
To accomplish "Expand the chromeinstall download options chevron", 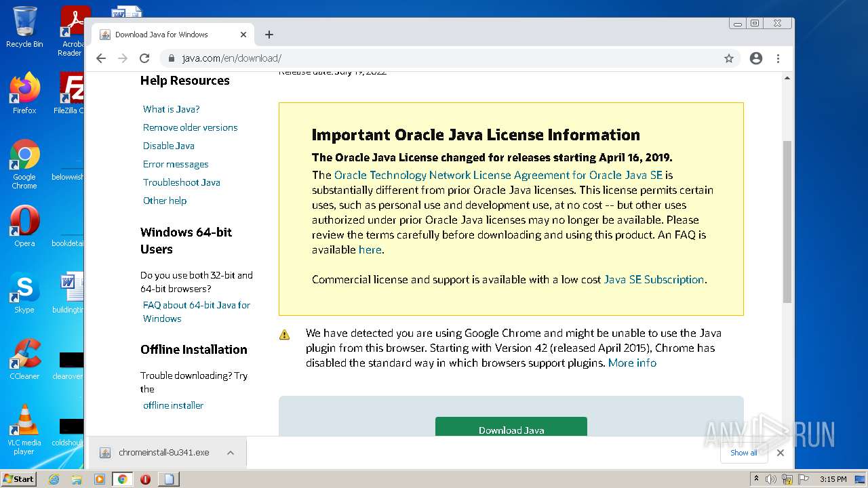I will (231, 453).
